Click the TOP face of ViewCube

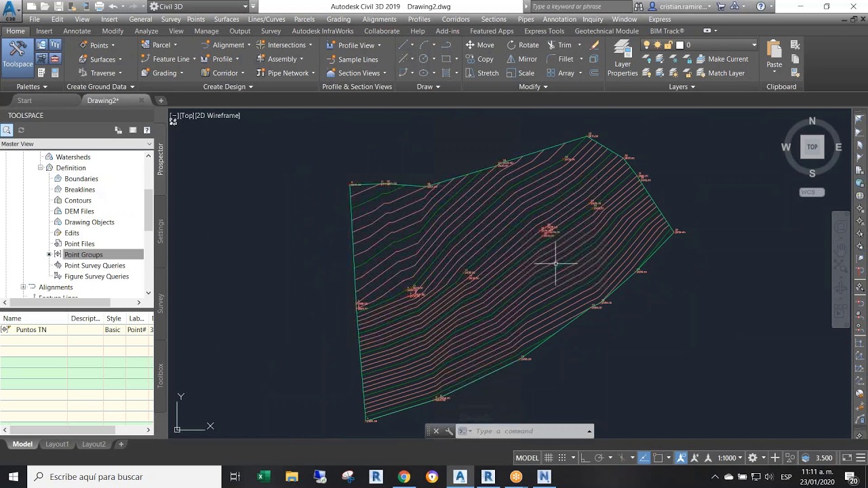pyautogui.click(x=812, y=147)
